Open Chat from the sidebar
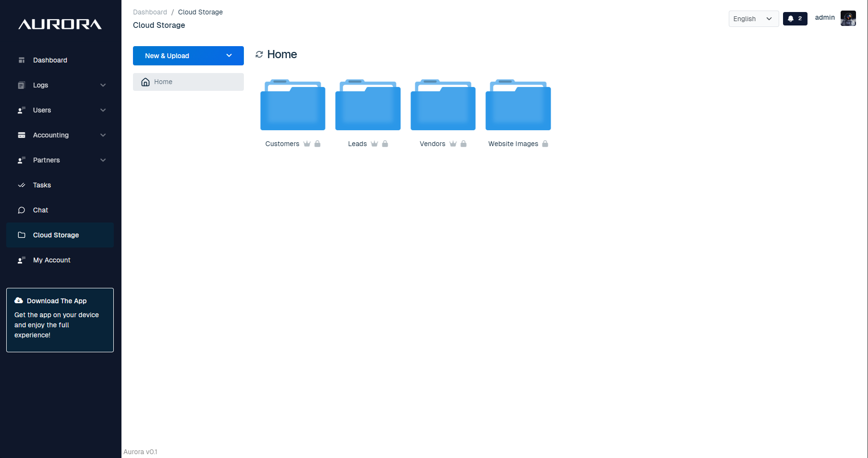The width and height of the screenshot is (868, 458). pyautogui.click(x=40, y=210)
